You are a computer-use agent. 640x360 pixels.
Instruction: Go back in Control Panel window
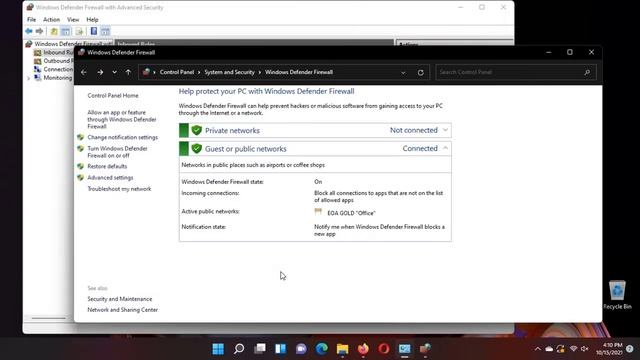tap(84, 72)
